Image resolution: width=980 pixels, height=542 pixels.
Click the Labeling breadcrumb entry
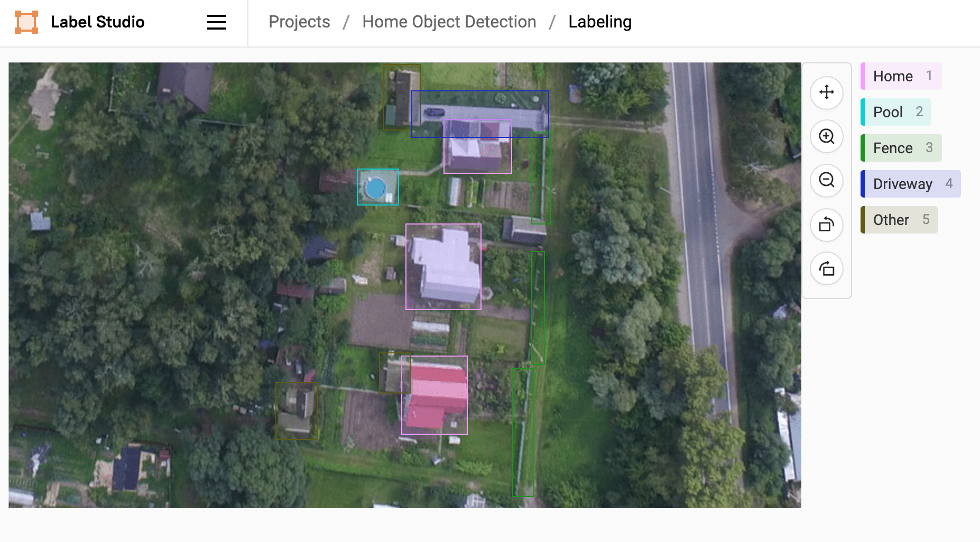[599, 22]
